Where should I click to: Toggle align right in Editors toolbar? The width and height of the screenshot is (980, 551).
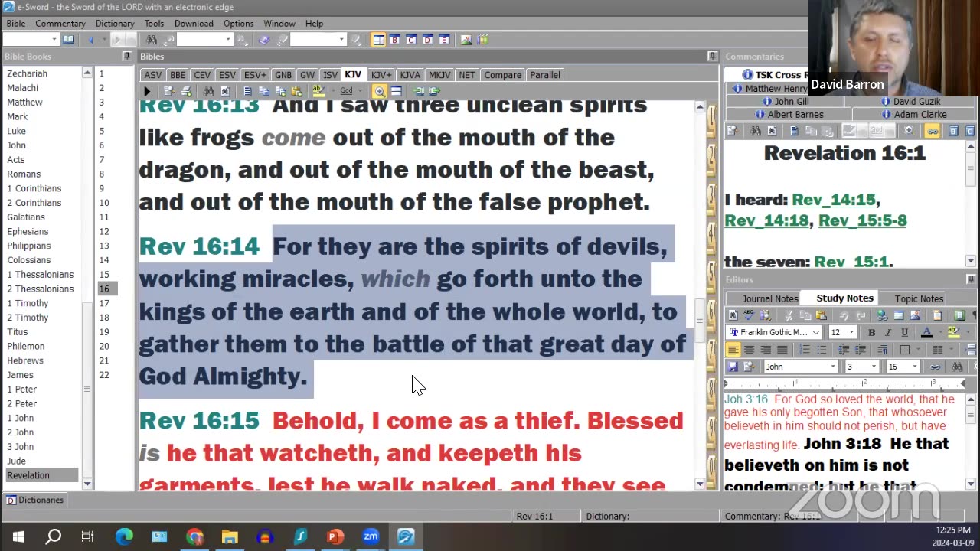[766, 350]
